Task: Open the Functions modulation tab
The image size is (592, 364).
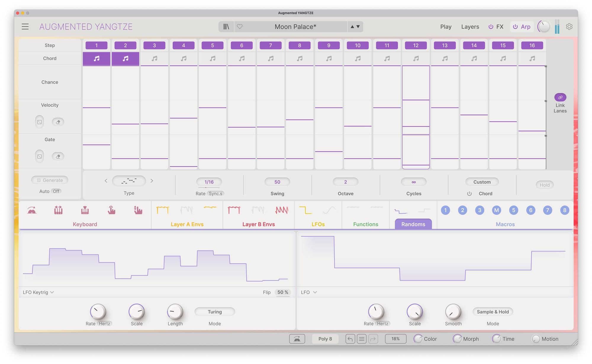Action: 366,224
